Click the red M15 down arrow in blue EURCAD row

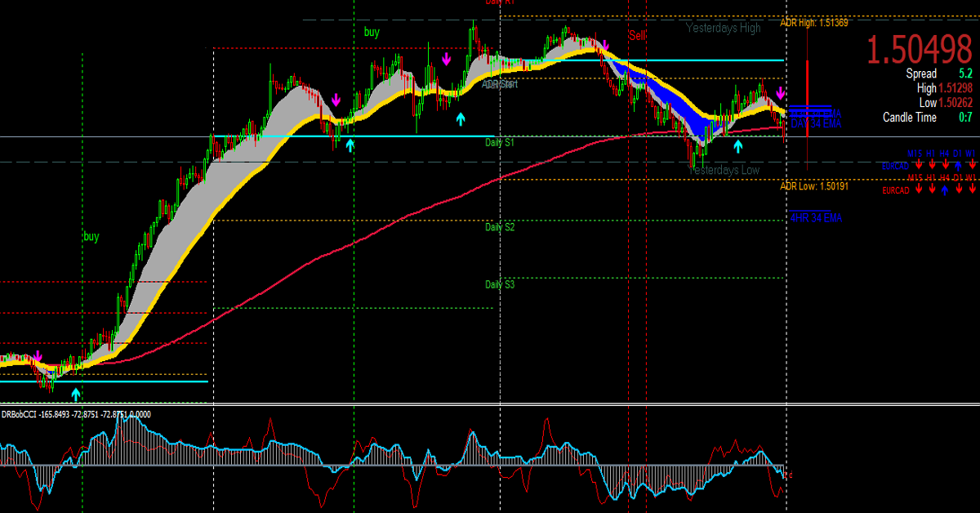917,166
